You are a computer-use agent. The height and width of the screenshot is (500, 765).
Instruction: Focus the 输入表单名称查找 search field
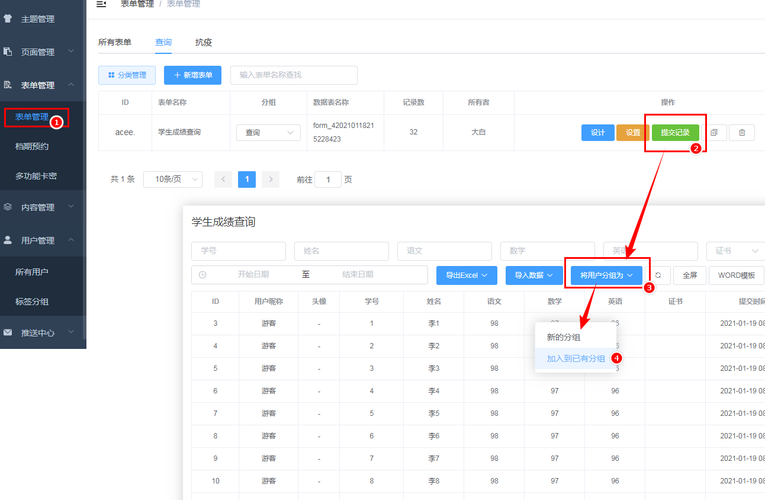pyautogui.click(x=294, y=75)
